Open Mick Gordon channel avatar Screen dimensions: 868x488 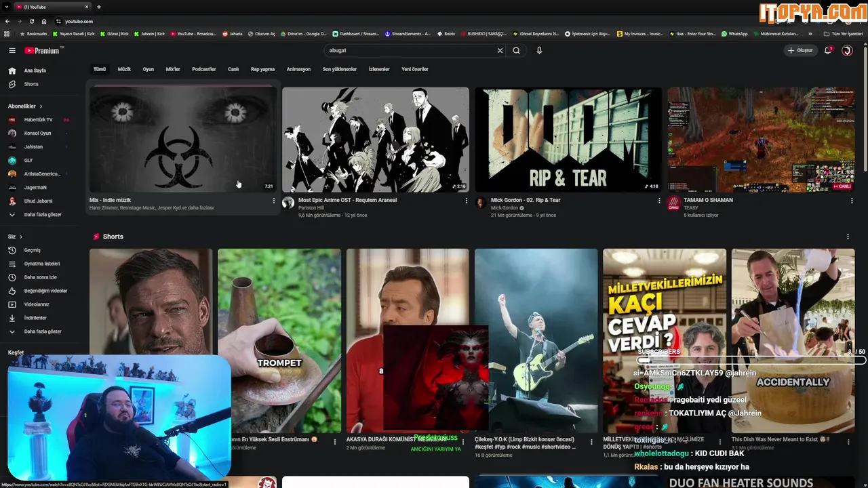[481, 203]
